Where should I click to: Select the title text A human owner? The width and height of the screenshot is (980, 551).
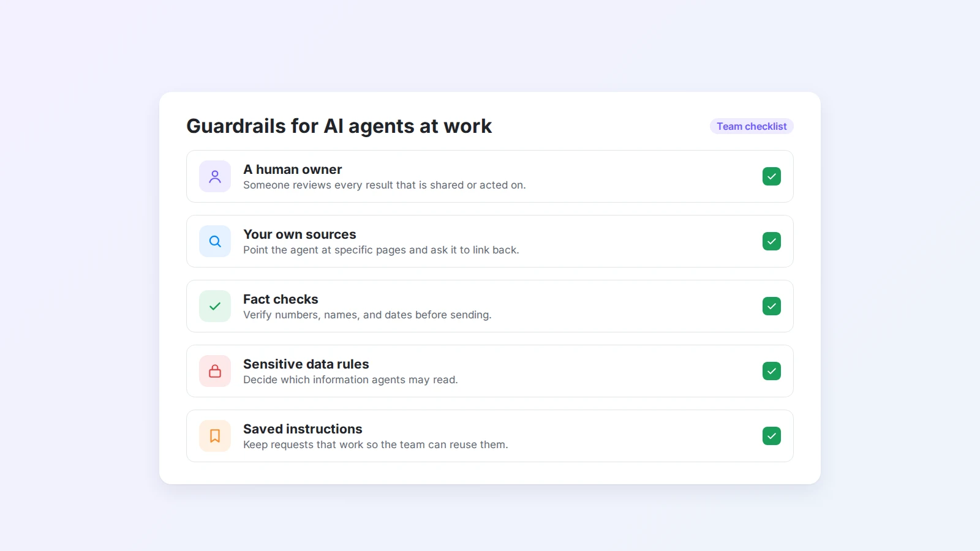coord(292,170)
